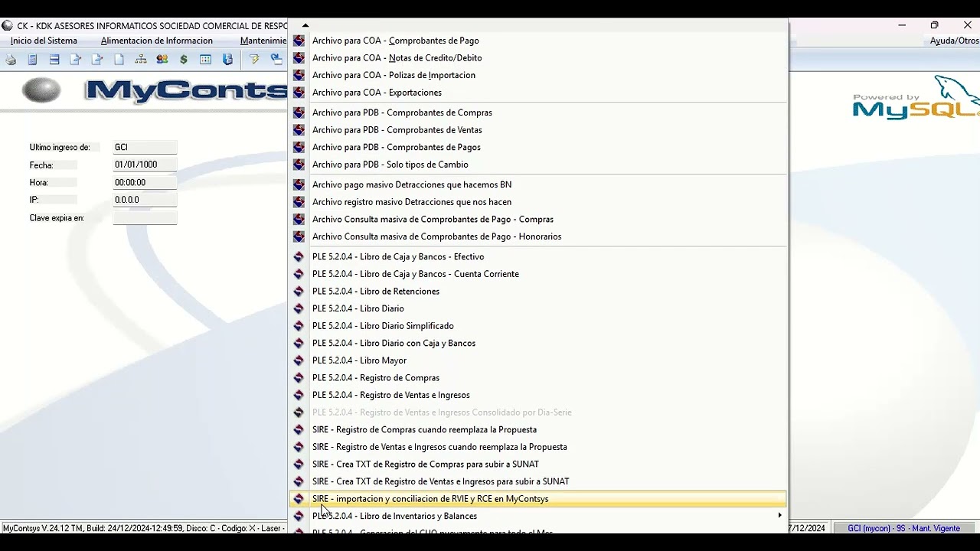The width and height of the screenshot is (980, 551).
Task: Click the lightning note toolbar icon
Action: pos(254,60)
